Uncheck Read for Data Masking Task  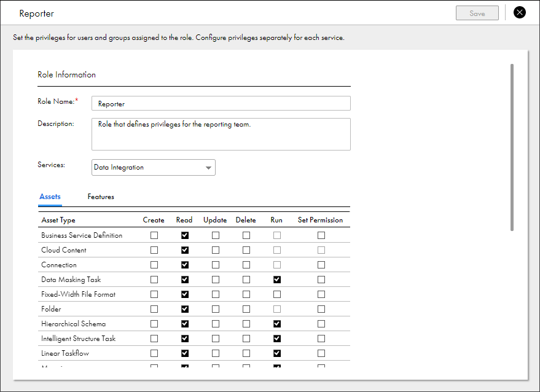coord(185,280)
